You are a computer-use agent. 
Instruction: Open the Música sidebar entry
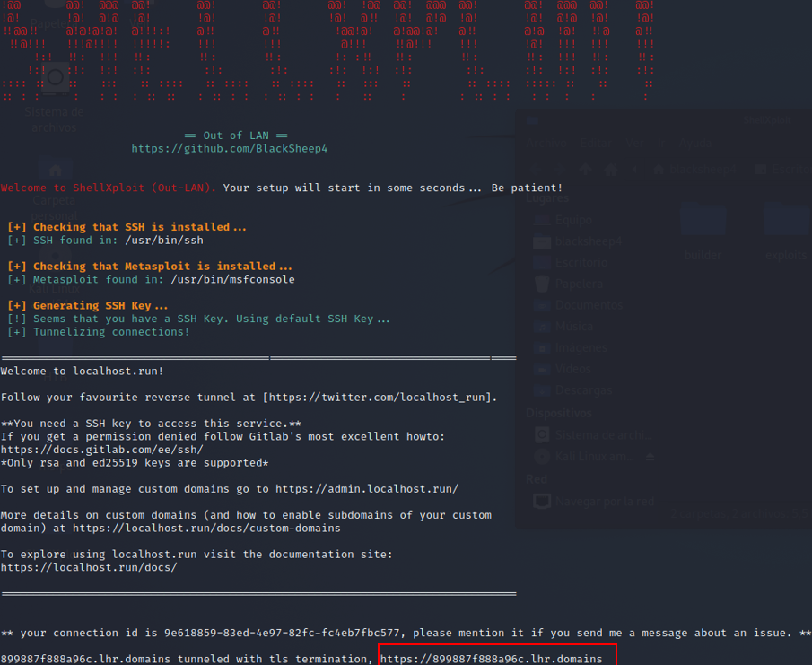pyautogui.click(x=574, y=326)
